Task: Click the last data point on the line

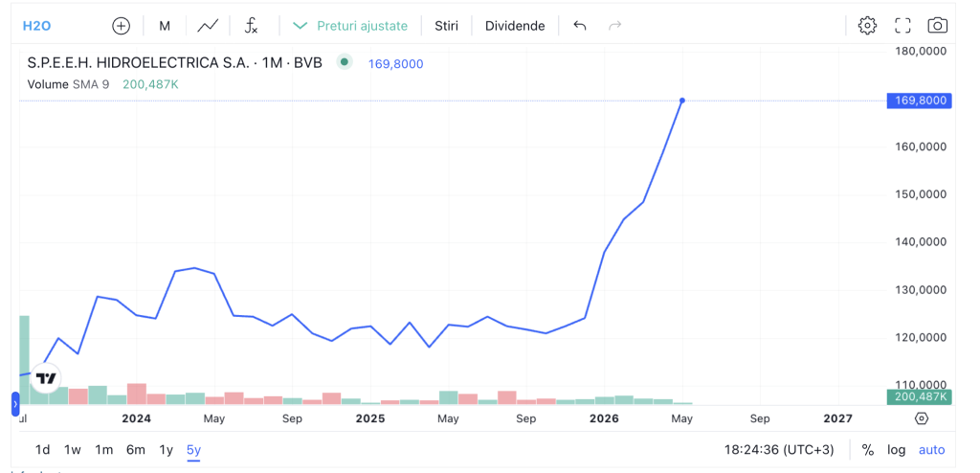Action: tap(681, 101)
